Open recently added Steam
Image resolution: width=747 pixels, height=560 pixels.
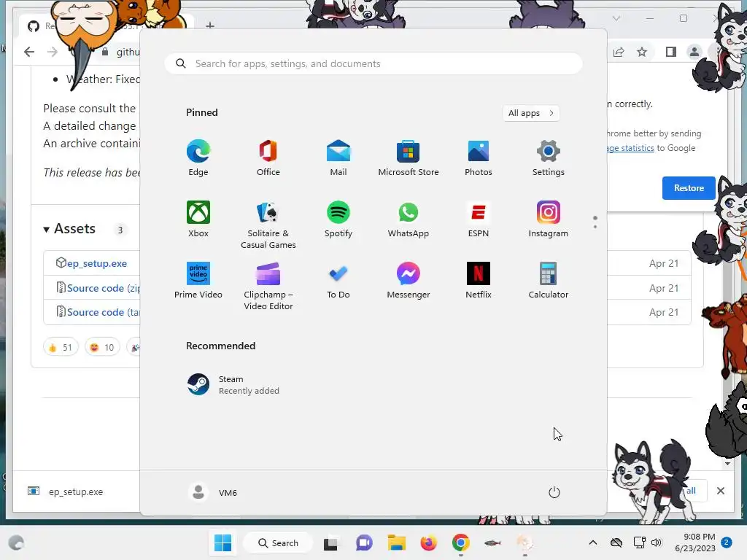[x=233, y=385]
